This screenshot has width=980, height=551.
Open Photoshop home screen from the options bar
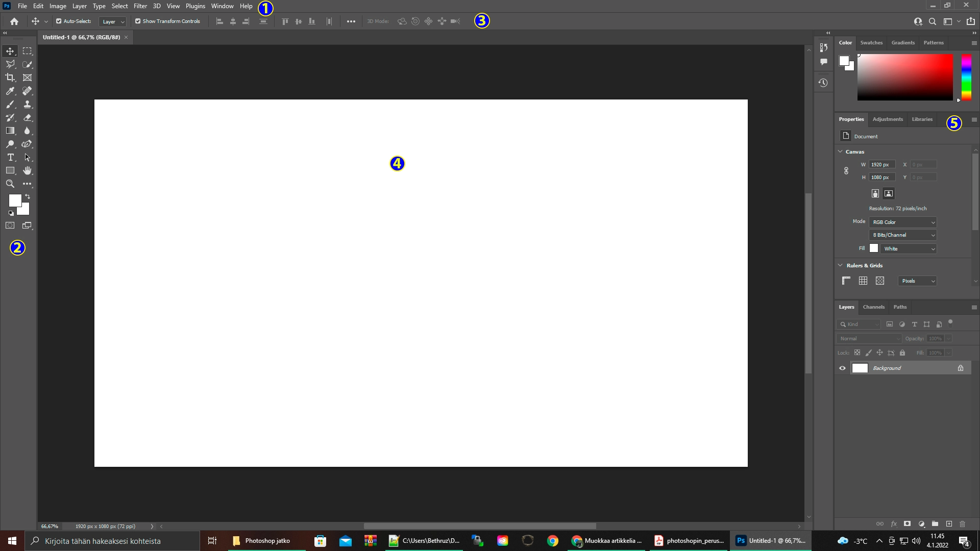(x=14, y=21)
